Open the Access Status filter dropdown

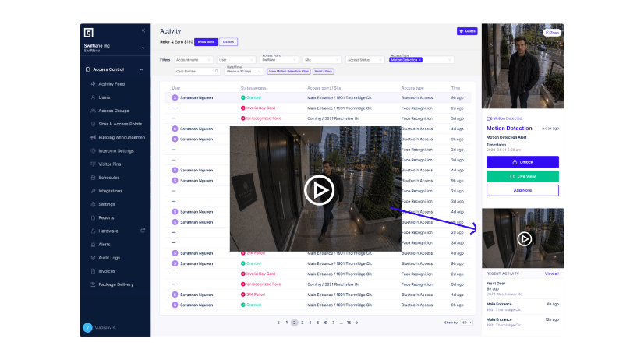click(x=365, y=60)
